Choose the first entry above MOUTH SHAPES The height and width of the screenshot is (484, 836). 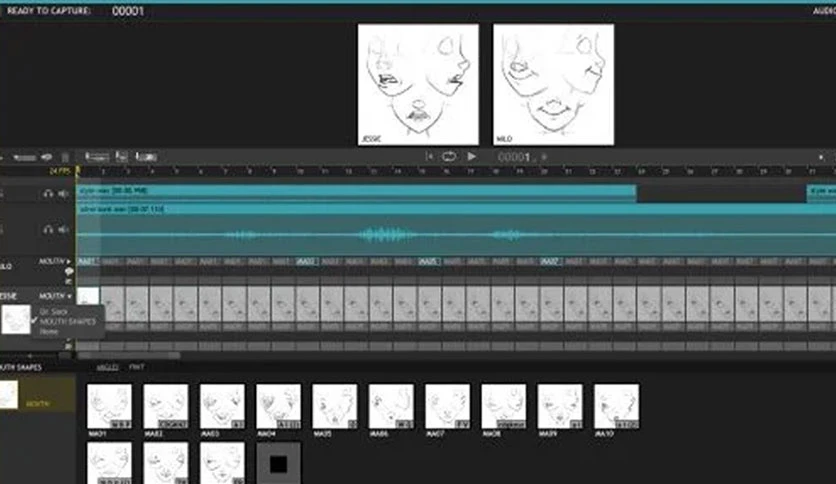coord(53,312)
